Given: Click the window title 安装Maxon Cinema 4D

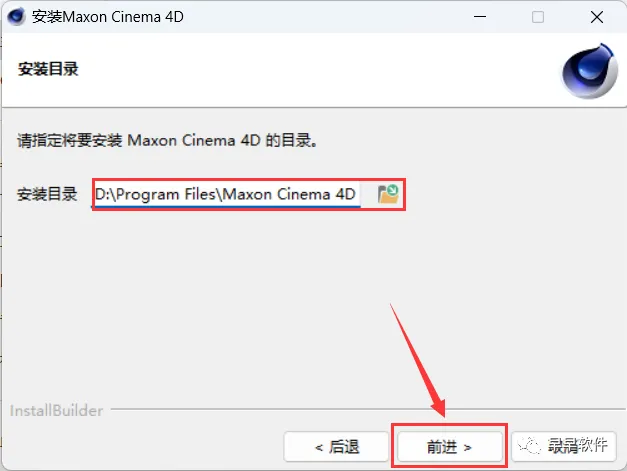Looking at the screenshot, I should tap(108, 17).
